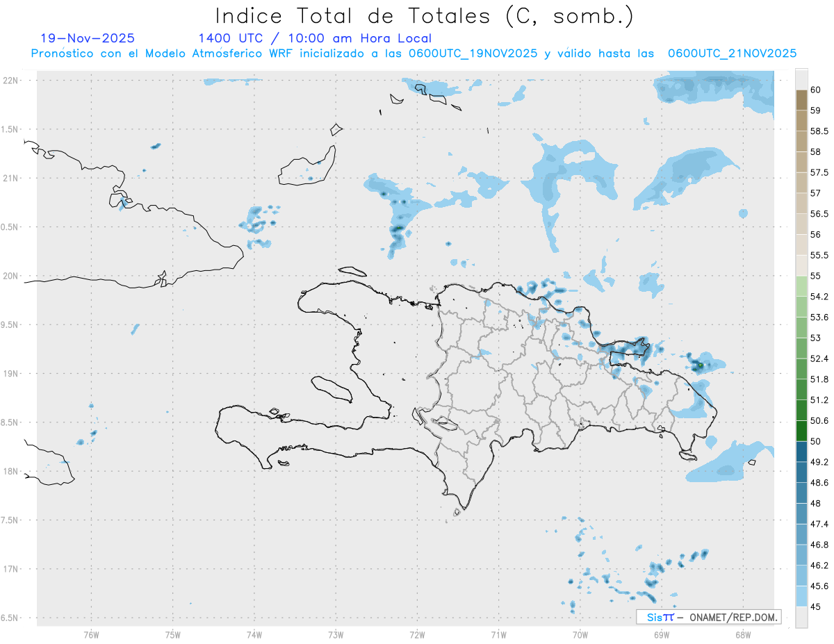Select the dark blue swatch between 49.2 and 50

pyautogui.click(x=801, y=452)
